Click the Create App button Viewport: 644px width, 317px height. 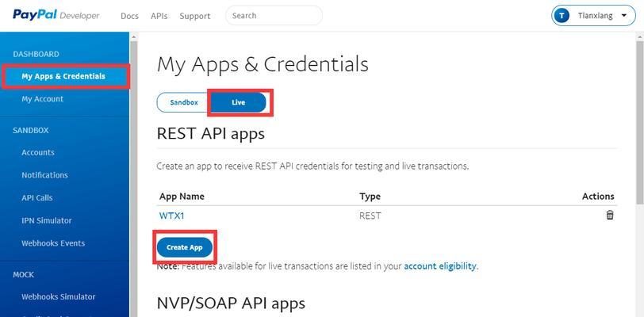185,247
